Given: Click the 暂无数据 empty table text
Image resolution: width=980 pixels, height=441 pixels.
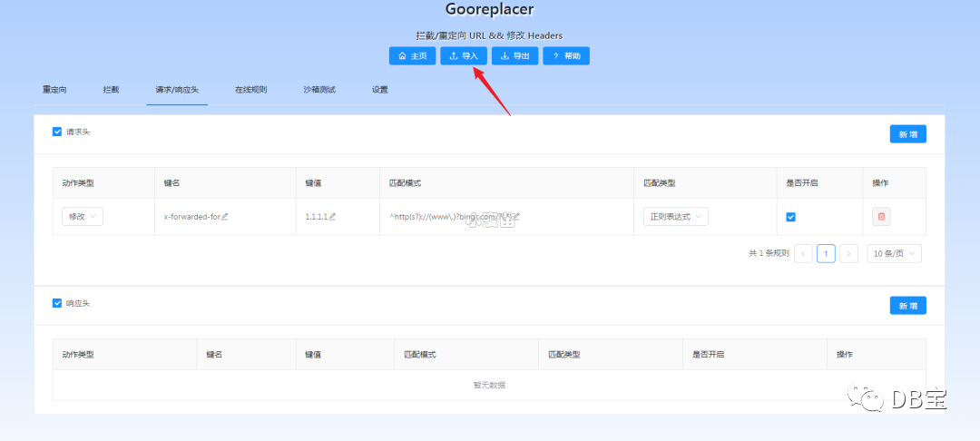Looking at the screenshot, I should [489, 385].
